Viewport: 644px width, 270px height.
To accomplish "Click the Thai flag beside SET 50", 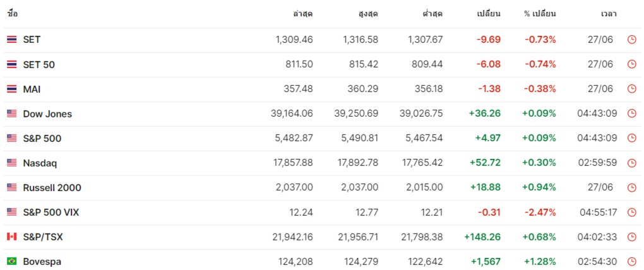I will coord(11,64).
